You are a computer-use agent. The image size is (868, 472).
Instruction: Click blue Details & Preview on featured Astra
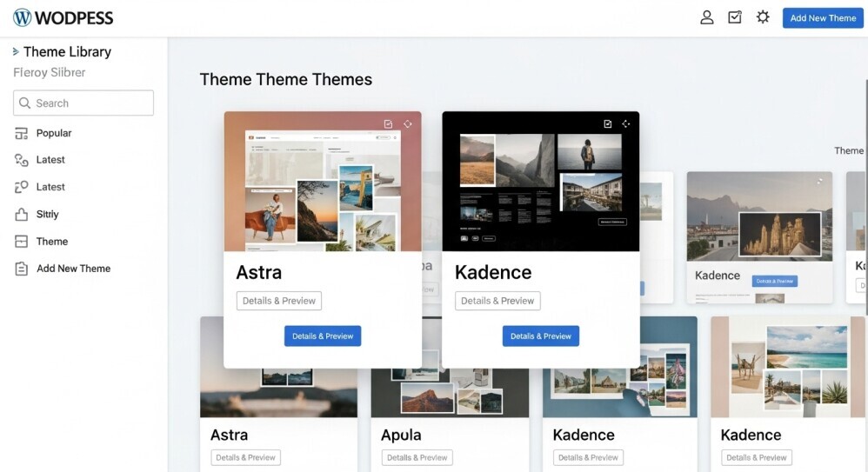point(323,336)
